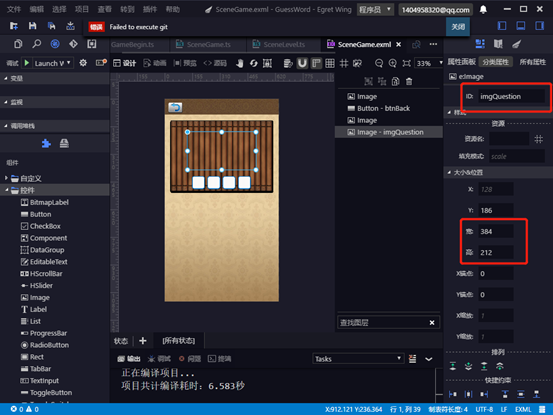Click the height field showing 212

[496, 252]
